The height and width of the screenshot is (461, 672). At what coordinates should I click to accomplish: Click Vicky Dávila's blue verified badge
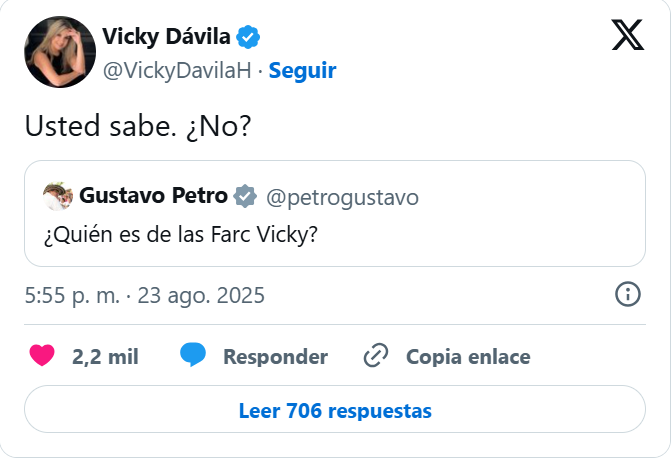249,38
